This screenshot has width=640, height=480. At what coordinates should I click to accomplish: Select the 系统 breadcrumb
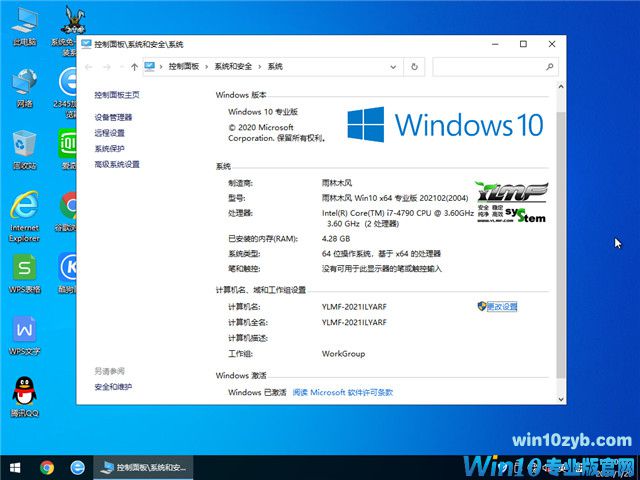coord(275,67)
